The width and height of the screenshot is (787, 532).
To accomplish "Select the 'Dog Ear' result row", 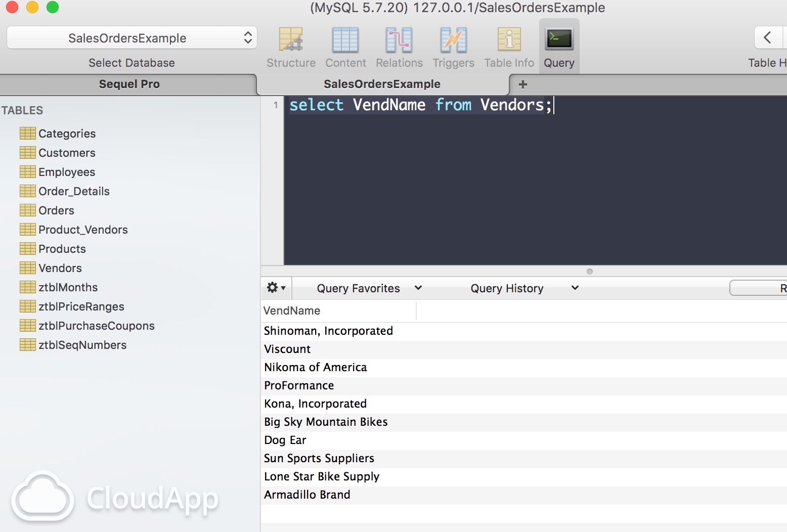I will [x=524, y=440].
